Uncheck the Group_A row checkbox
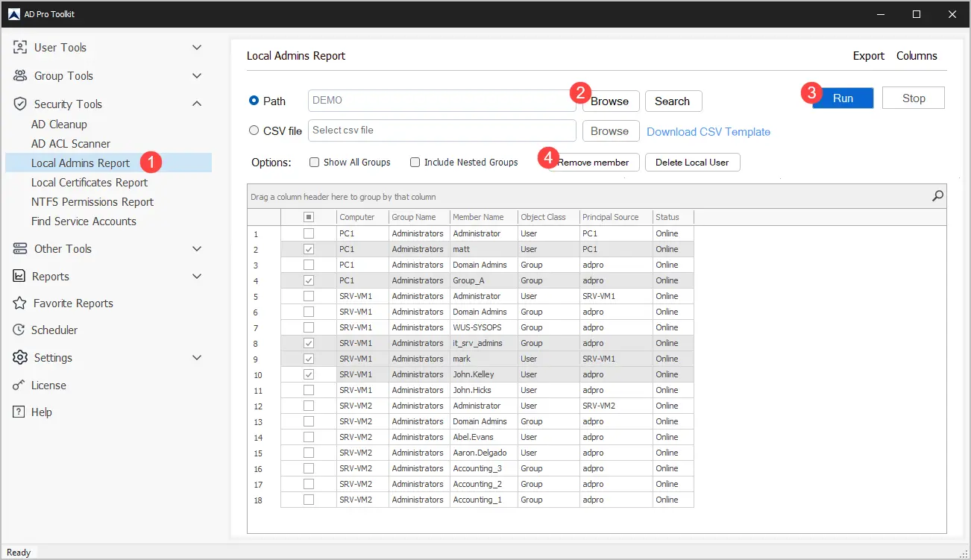Image resolution: width=971 pixels, height=560 pixels. click(309, 280)
